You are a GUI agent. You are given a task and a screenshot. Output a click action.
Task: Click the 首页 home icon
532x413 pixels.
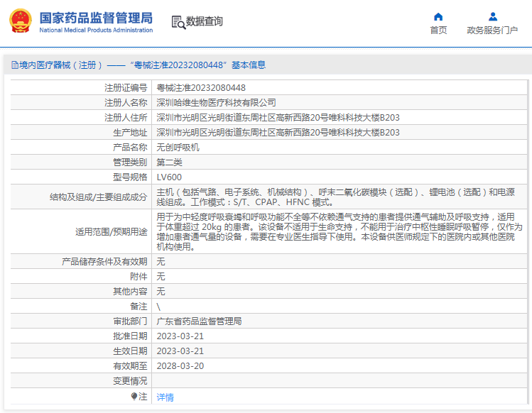[x=438, y=16]
